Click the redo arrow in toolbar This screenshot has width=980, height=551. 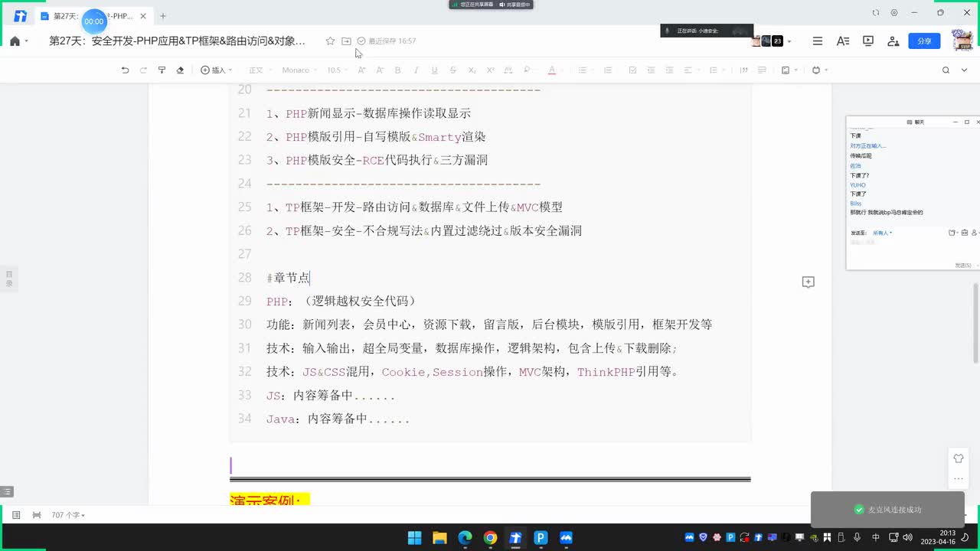pyautogui.click(x=143, y=70)
